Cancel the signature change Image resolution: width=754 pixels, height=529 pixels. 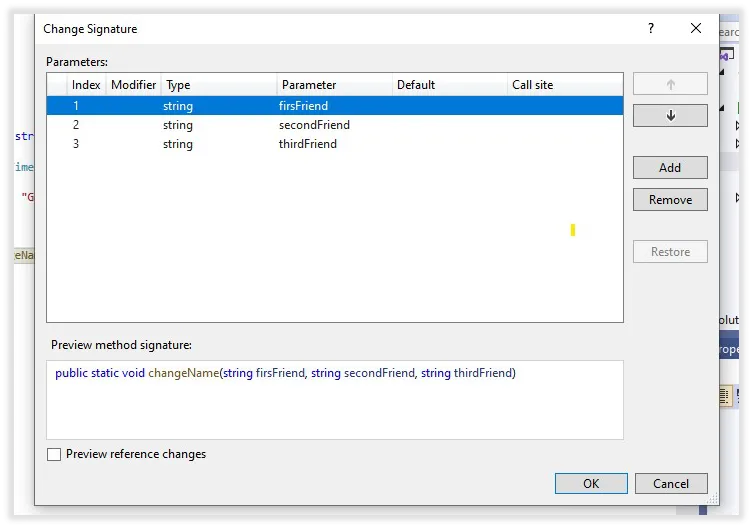(x=671, y=483)
